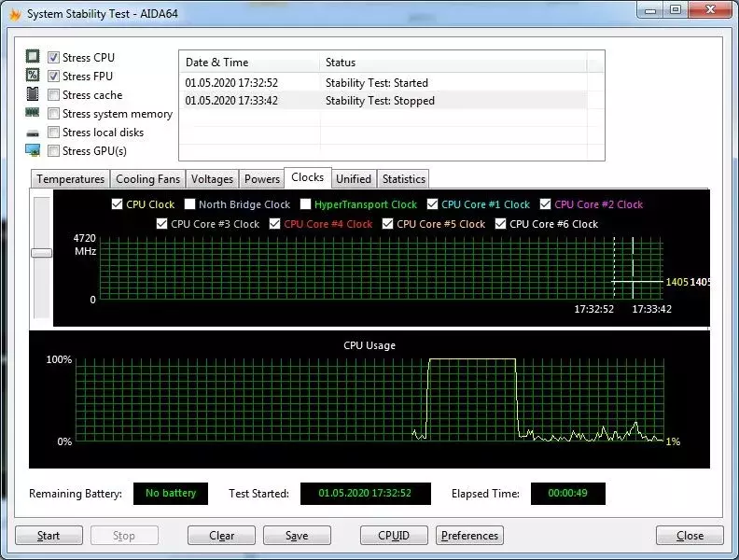This screenshot has width=739, height=560.
Task: Open the CPUID panel button
Action: click(x=394, y=536)
